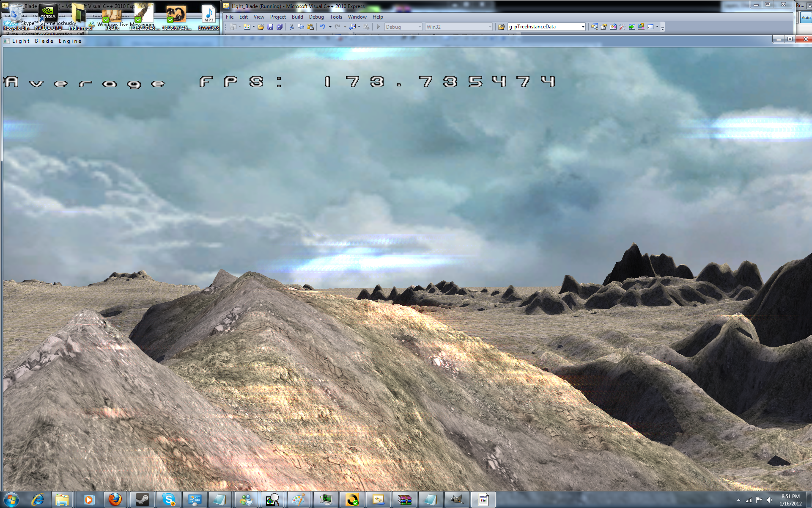The width and height of the screenshot is (812, 508).
Task: Click the Open File folder icon
Action: point(261,27)
